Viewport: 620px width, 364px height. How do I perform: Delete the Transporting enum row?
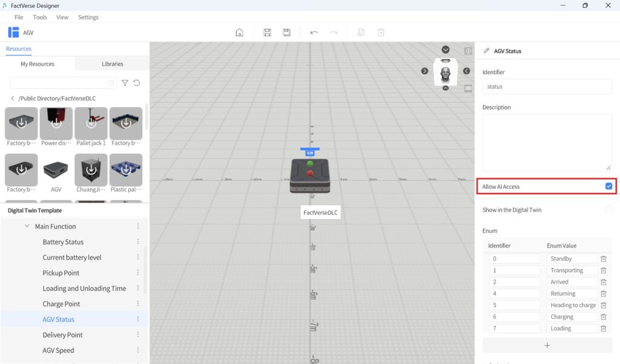[604, 270]
